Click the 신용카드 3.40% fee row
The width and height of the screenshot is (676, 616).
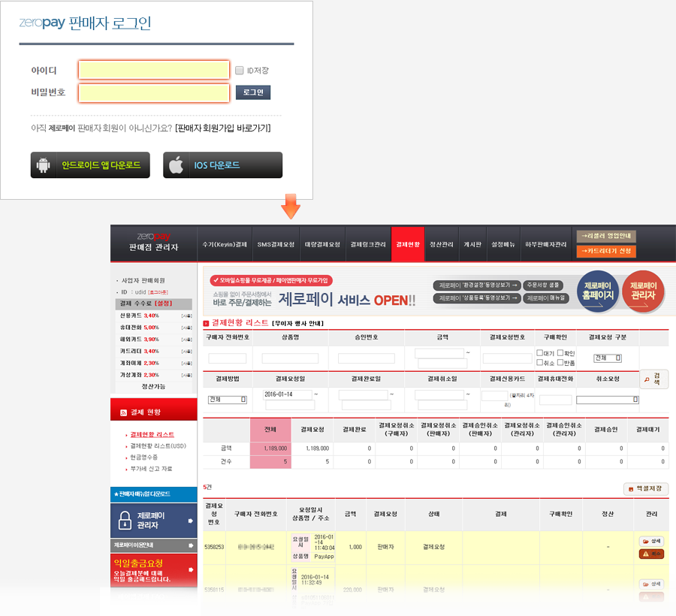[155, 316]
